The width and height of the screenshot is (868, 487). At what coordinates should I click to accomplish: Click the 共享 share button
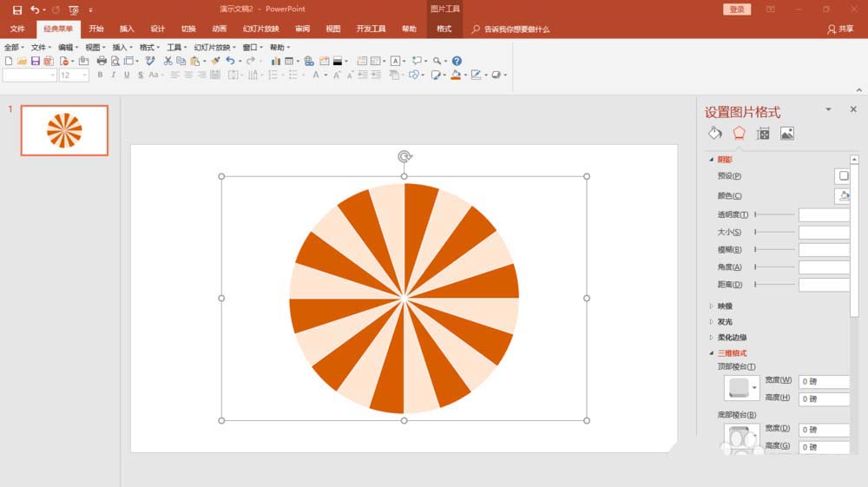pos(840,29)
